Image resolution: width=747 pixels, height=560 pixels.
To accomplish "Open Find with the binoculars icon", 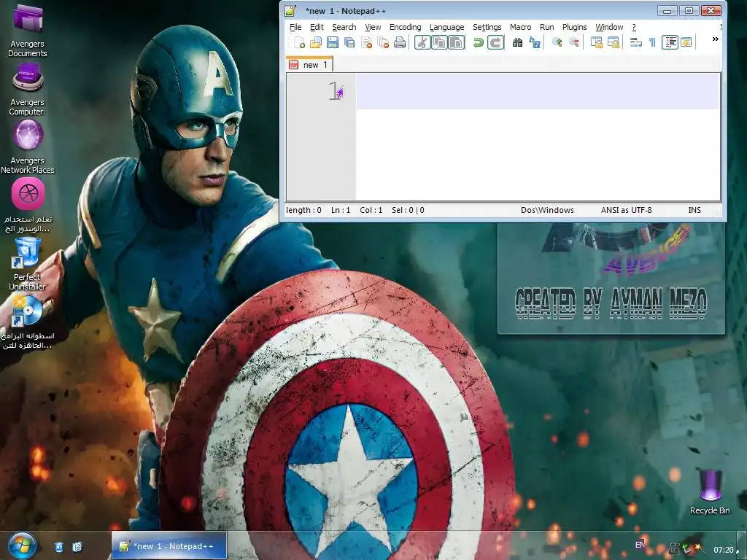I will (x=517, y=43).
